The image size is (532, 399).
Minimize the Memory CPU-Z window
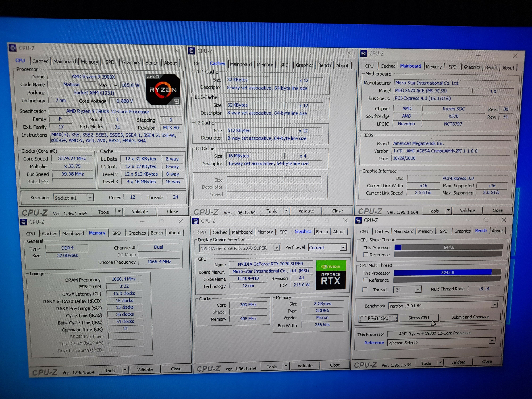142,221
